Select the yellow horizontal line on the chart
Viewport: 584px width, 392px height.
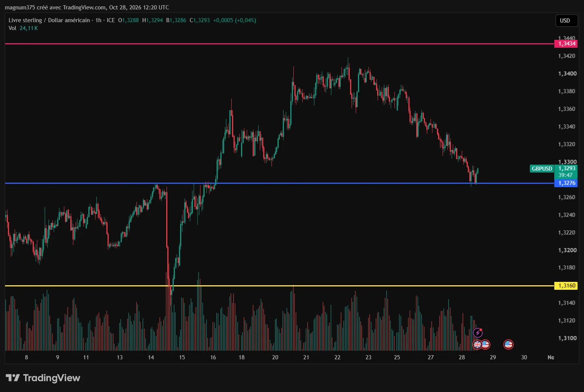279,286
